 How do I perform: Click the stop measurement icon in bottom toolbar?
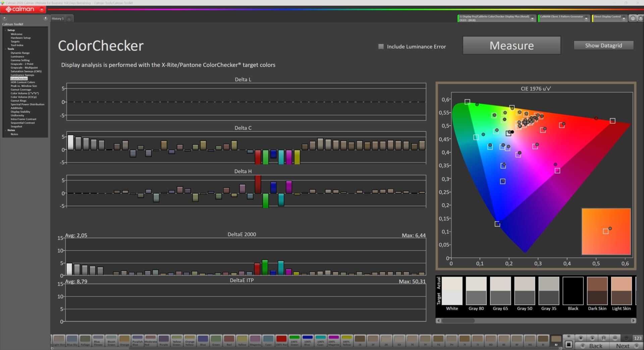pyautogui.click(x=581, y=338)
